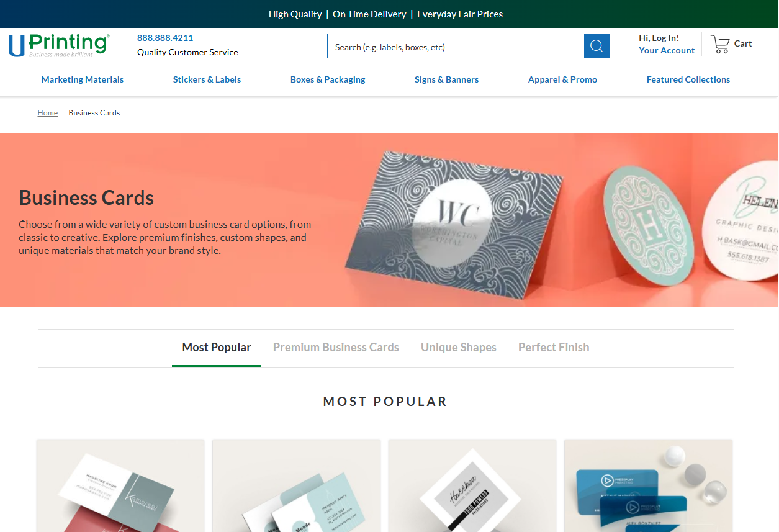The width and height of the screenshot is (779, 532).
Task: Switch to the Perfect Finish tab
Action: point(554,348)
